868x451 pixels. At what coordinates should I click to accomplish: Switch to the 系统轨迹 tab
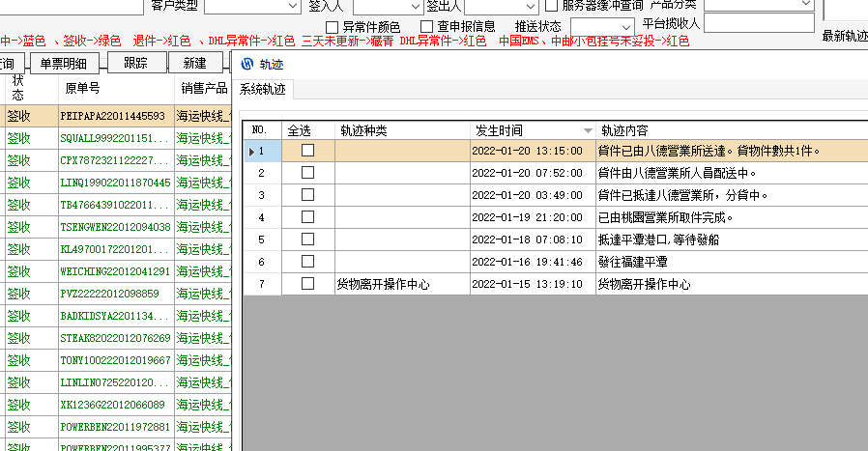tap(262, 89)
